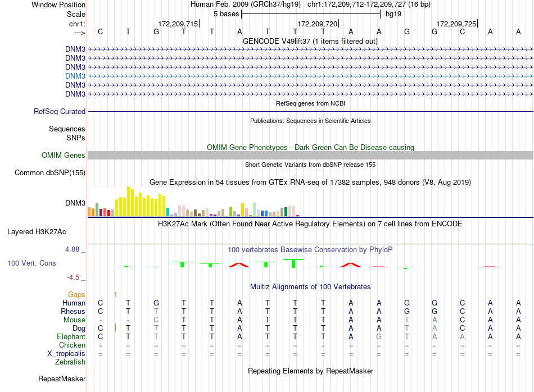Click the gray OMIM Genes item bar
Image resolution: width=534 pixels, height=392 pixels.
point(310,155)
